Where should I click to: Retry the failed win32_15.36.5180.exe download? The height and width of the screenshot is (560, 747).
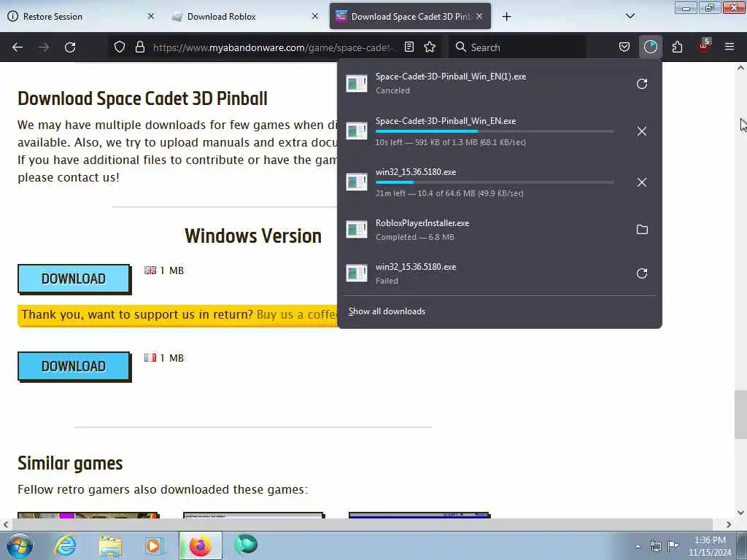click(642, 273)
